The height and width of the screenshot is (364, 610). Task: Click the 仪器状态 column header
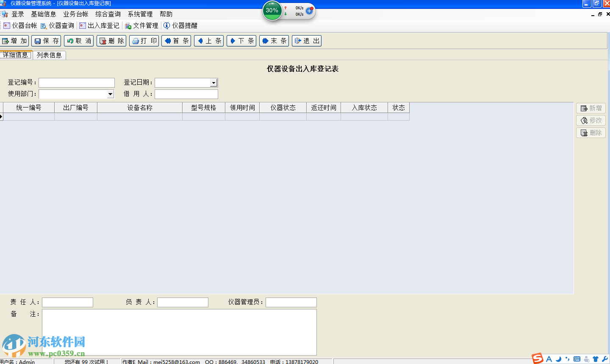click(283, 108)
